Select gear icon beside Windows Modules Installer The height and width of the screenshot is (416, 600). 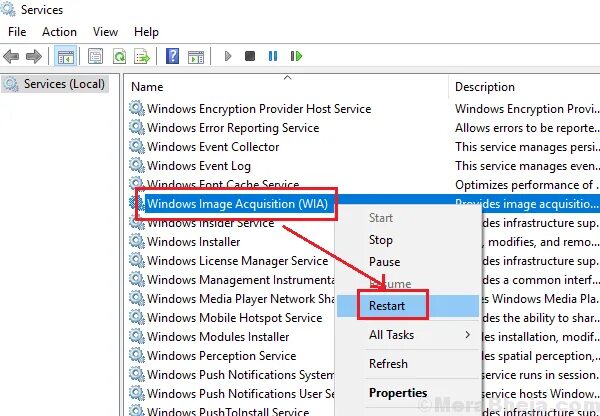[137, 336]
